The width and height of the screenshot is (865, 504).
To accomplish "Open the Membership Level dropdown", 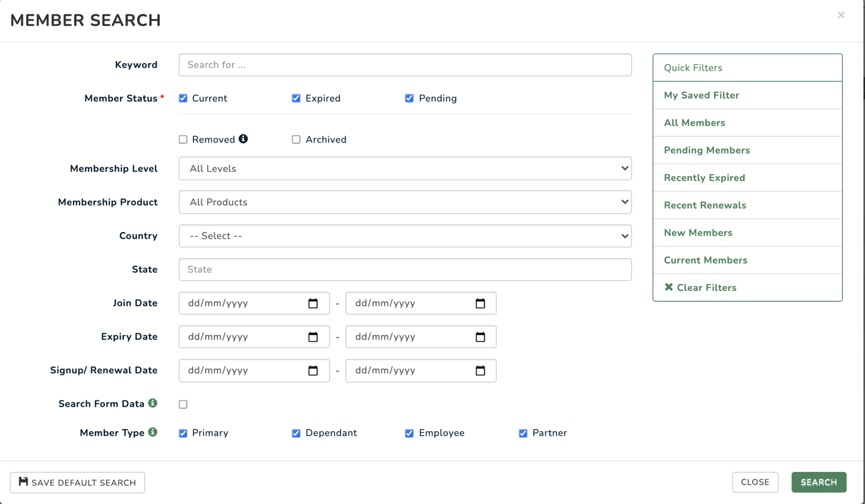I will [x=405, y=168].
